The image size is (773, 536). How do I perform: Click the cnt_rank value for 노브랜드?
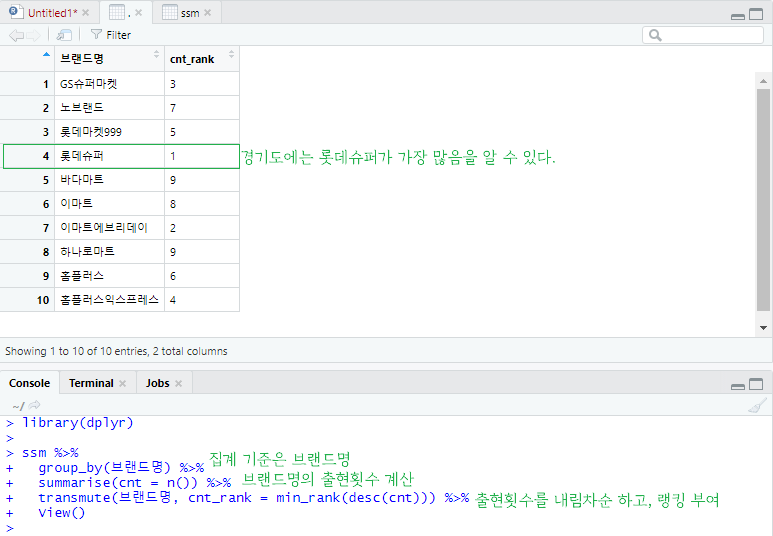pos(202,107)
